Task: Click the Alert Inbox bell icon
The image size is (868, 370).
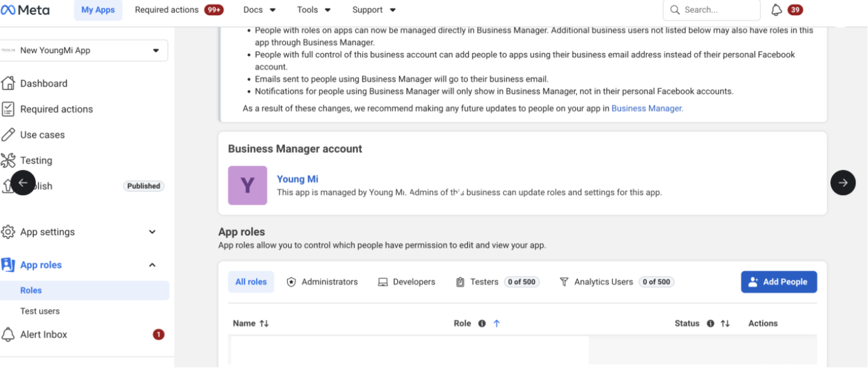Action: point(8,334)
